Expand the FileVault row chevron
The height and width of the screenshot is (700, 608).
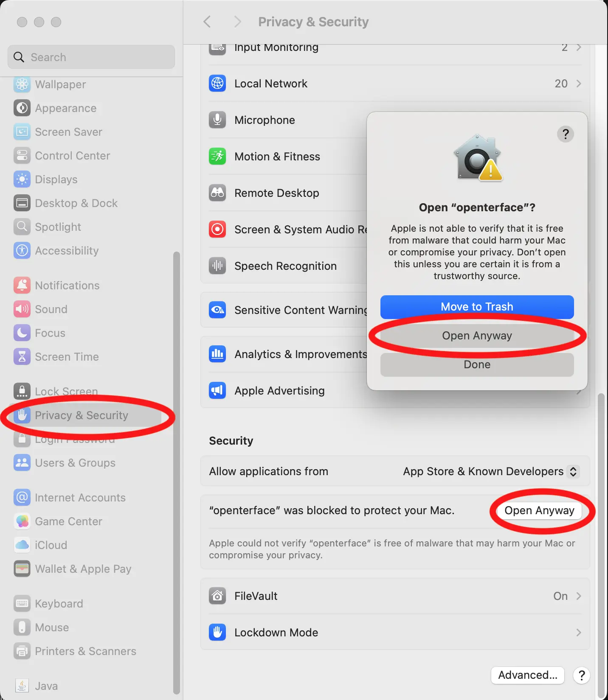pyautogui.click(x=578, y=596)
